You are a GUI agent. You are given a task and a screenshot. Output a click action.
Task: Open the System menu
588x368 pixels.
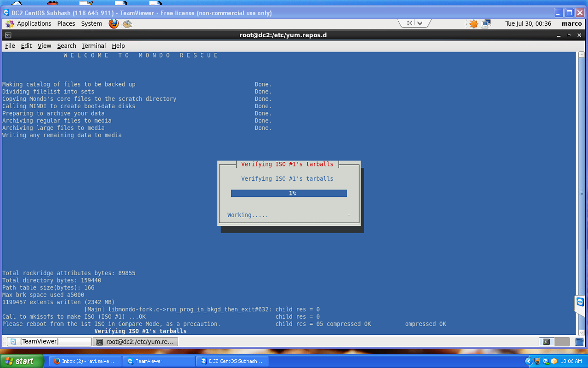(x=91, y=23)
